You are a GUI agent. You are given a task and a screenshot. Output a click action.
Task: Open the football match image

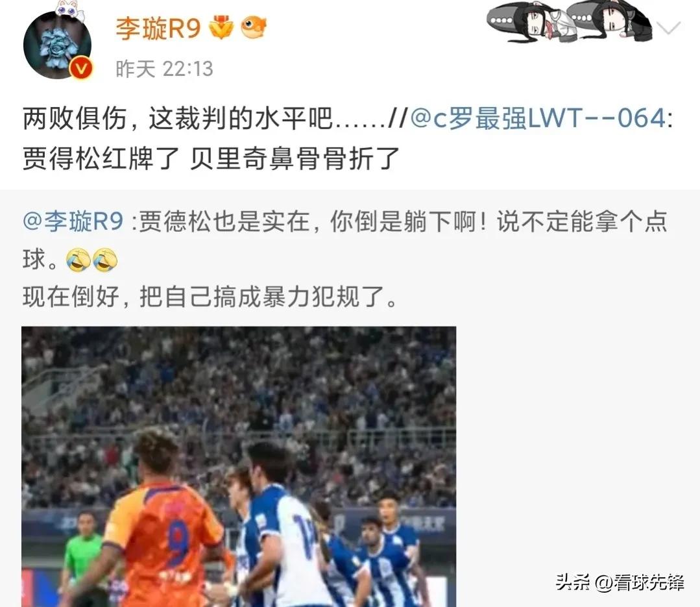pos(239,466)
